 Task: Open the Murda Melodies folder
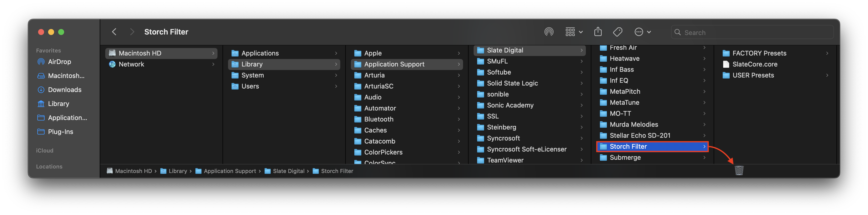tap(653, 125)
